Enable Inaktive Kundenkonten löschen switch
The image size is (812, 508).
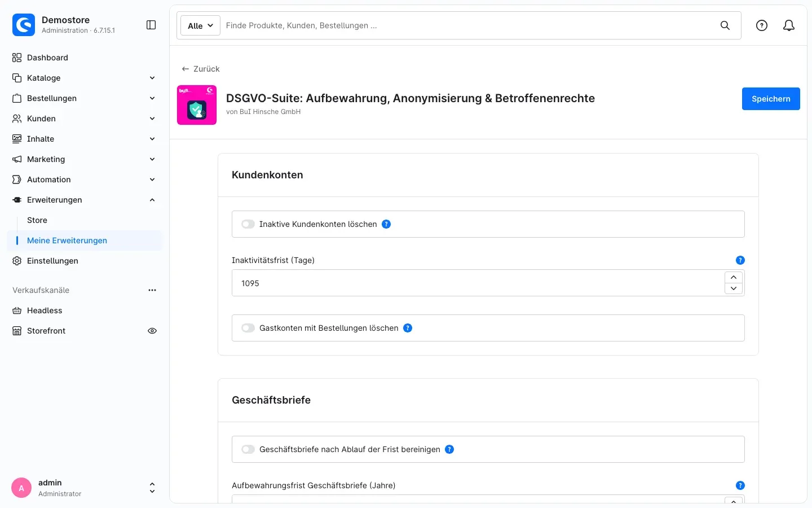point(248,224)
